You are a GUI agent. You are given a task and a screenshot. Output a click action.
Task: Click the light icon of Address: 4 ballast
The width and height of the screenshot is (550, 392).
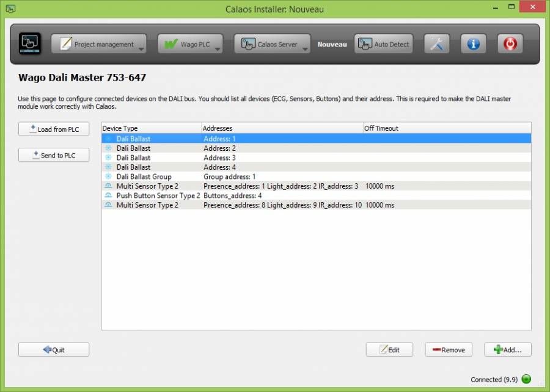(108, 167)
